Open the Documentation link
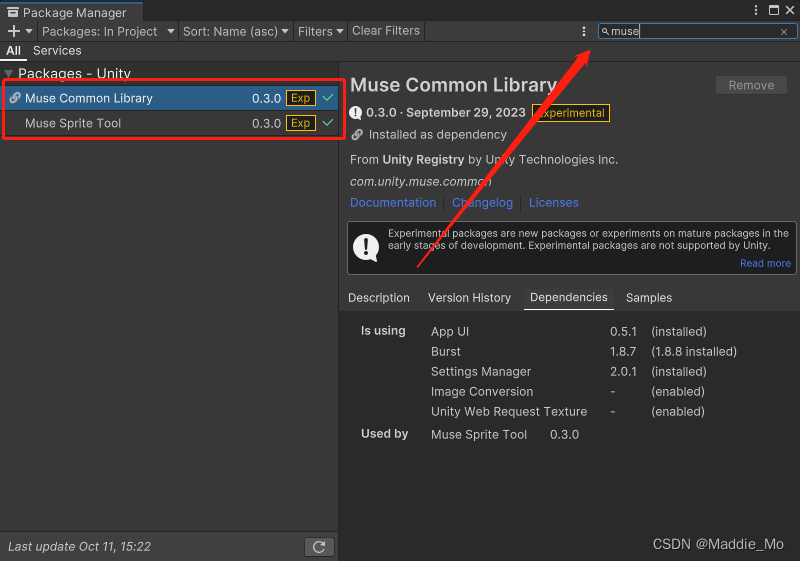This screenshot has width=800, height=561. [393, 202]
